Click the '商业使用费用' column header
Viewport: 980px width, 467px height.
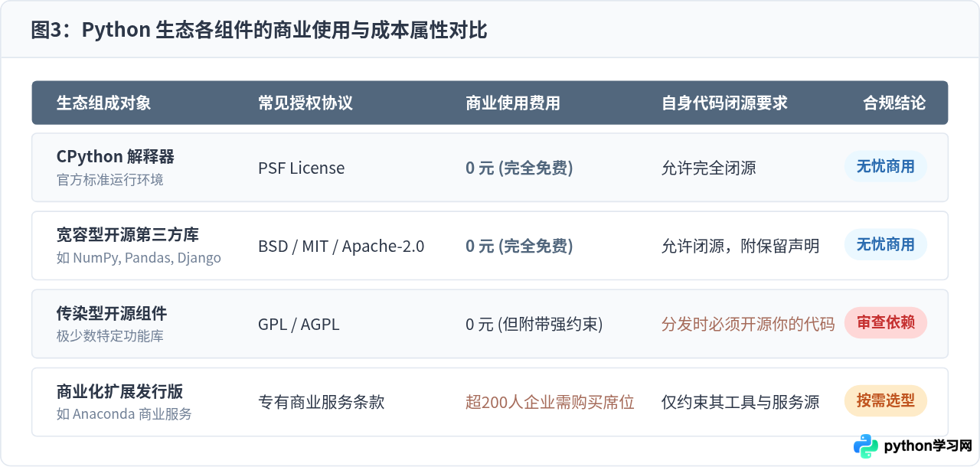513,103
